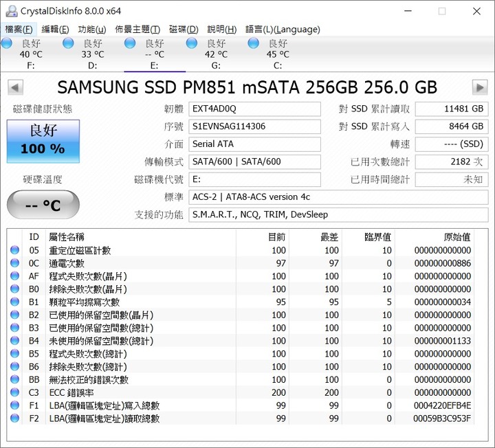Open the 語言(L)(Language) menu

pos(283,30)
